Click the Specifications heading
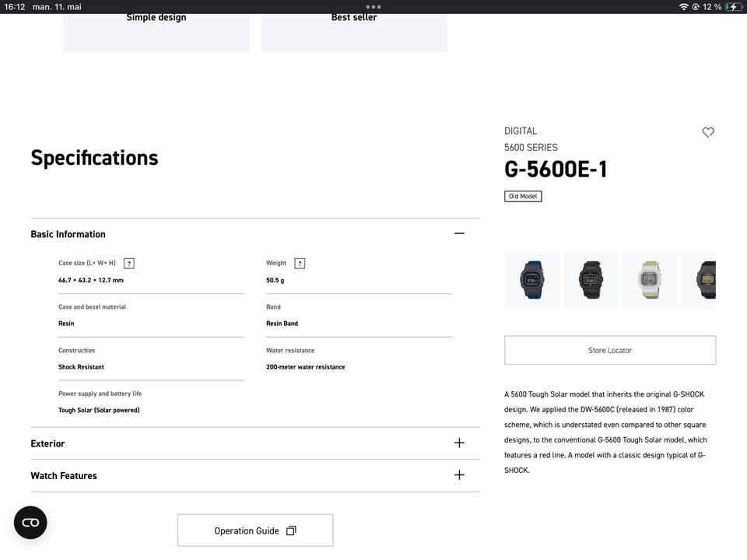This screenshot has height=560, width=747. pos(94,158)
